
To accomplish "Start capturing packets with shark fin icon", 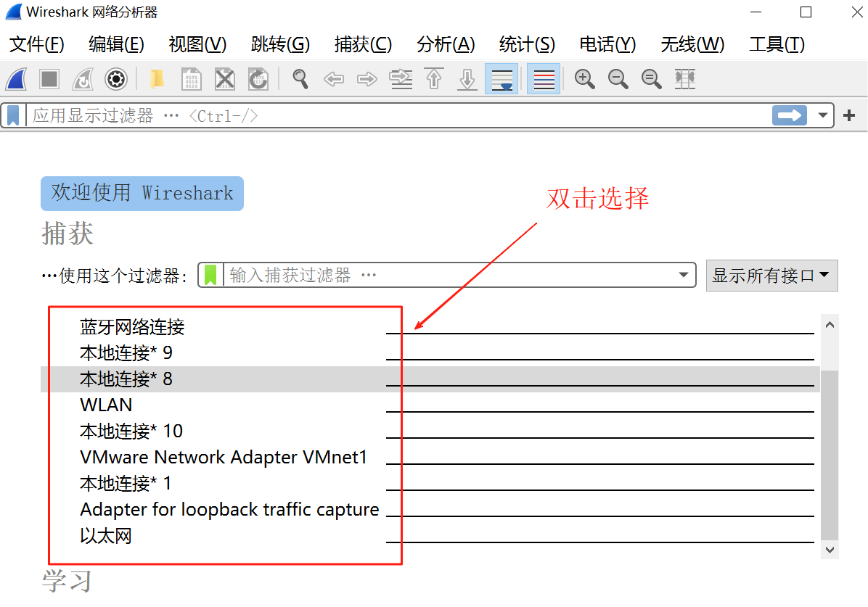I will point(16,79).
